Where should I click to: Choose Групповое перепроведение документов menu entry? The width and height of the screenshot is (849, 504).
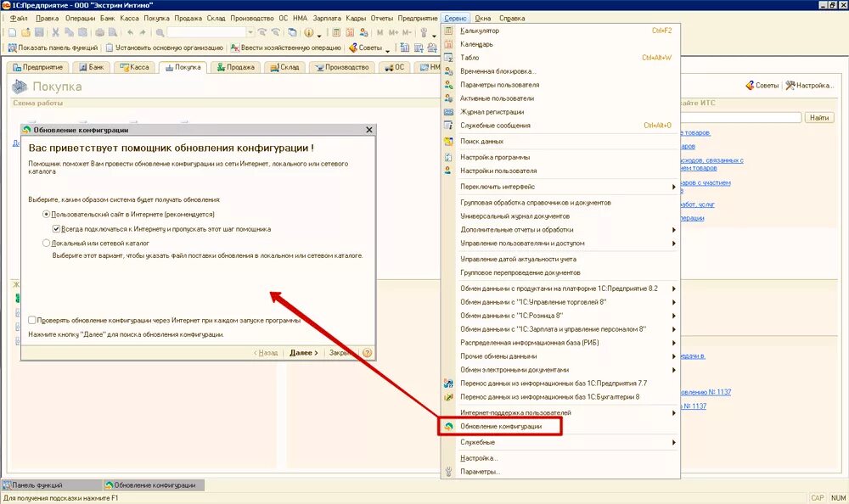pyautogui.click(x=560, y=273)
